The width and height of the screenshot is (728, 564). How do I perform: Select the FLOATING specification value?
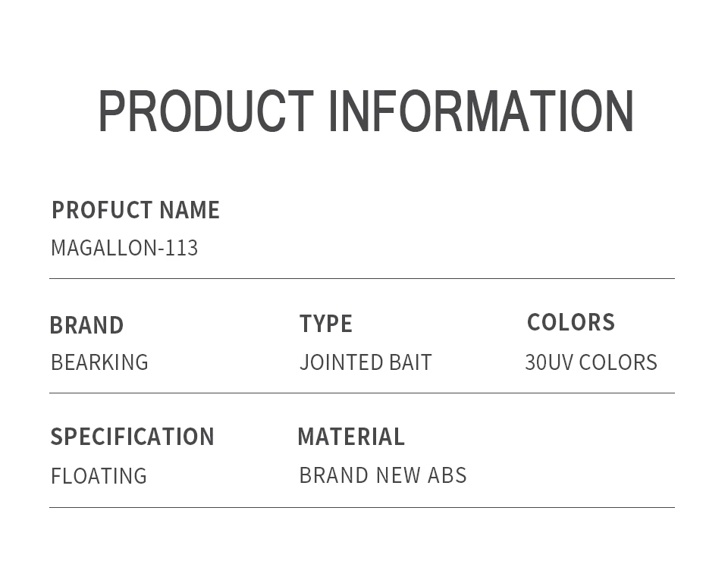pyautogui.click(x=99, y=476)
